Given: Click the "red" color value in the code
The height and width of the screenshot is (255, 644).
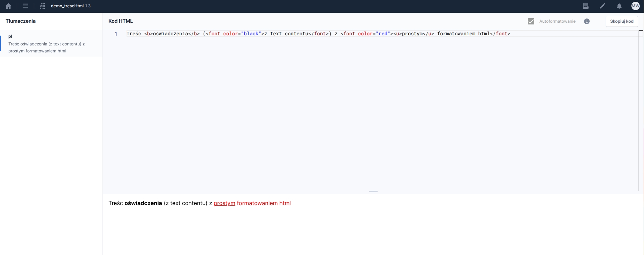Looking at the screenshot, I should (383, 34).
